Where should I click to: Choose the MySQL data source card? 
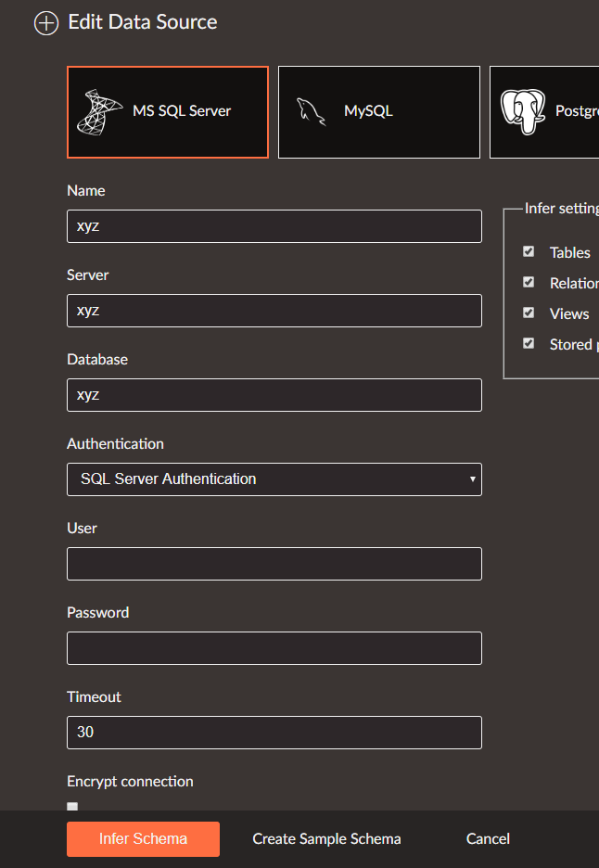[379, 112]
